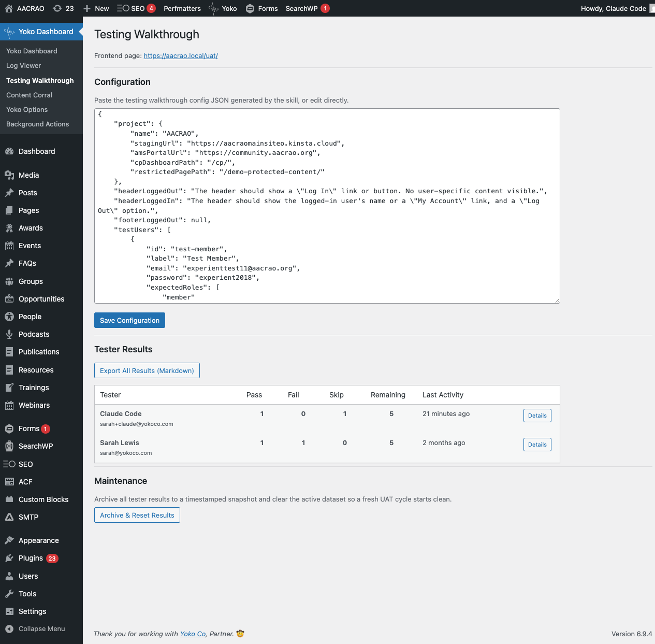Click the Posts pin icon in sidebar
This screenshot has width=655, height=644.
point(9,193)
